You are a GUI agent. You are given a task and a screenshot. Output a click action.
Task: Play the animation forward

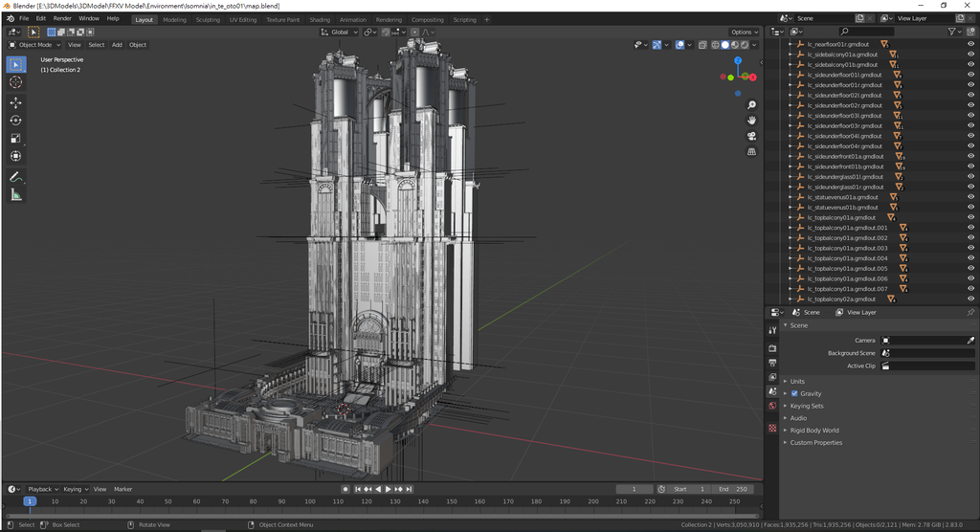tap(389, 490)
